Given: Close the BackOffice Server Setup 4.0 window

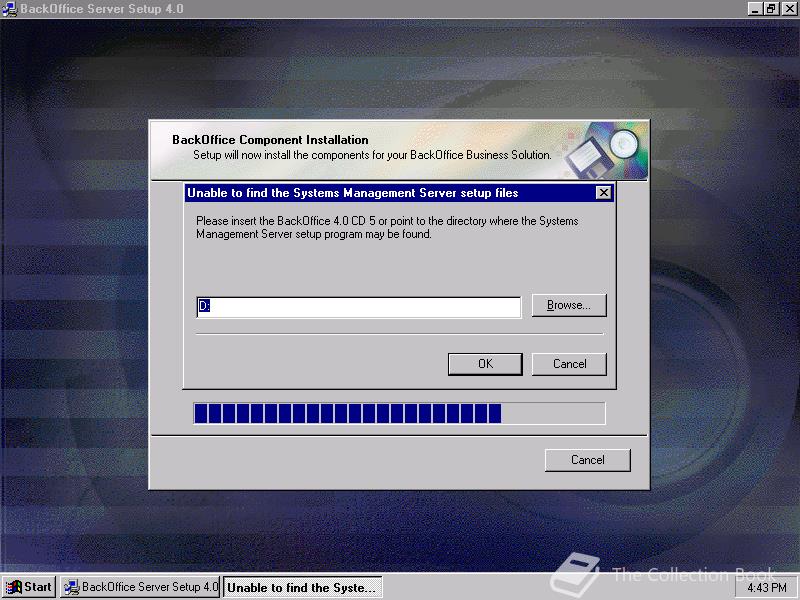Looking at the screenshot, I should [789, 9].
